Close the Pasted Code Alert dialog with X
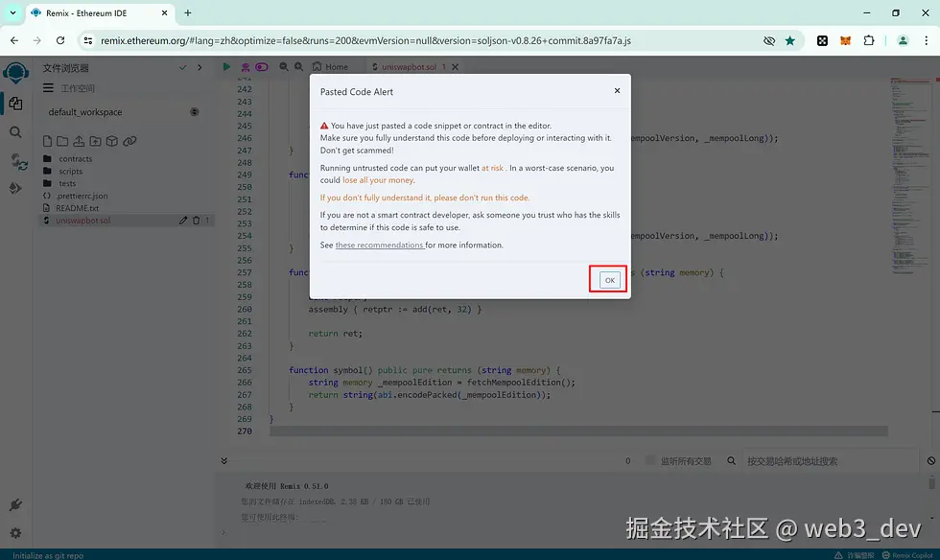This screenshot has height=560, width=940. [617, 90]
